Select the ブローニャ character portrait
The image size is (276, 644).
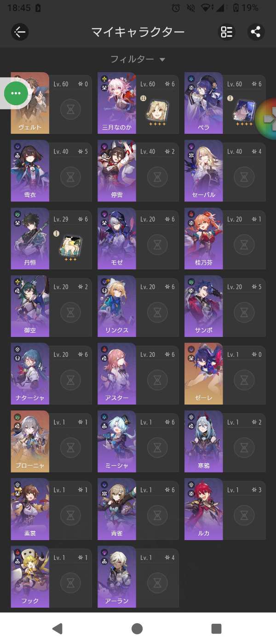pyautogui.click(x=30, y=441)
